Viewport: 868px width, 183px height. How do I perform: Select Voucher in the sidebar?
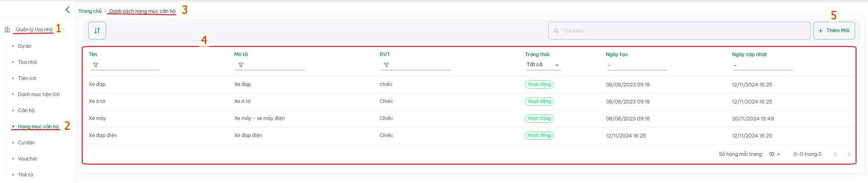(28, 159)
